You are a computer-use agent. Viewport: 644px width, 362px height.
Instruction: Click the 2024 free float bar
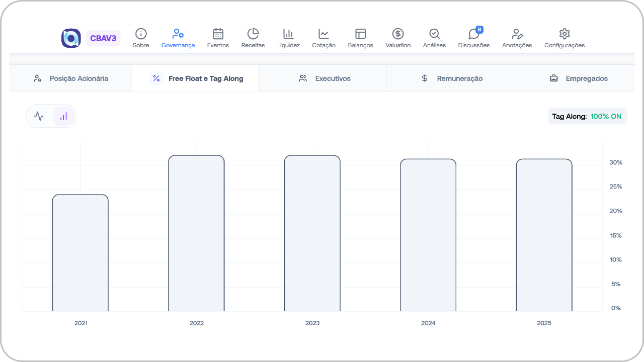[x=428, y=235]
